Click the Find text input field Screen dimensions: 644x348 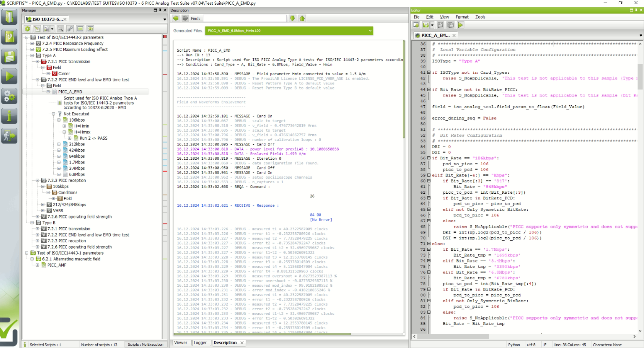pyautogui.click(x=244, y=19)
